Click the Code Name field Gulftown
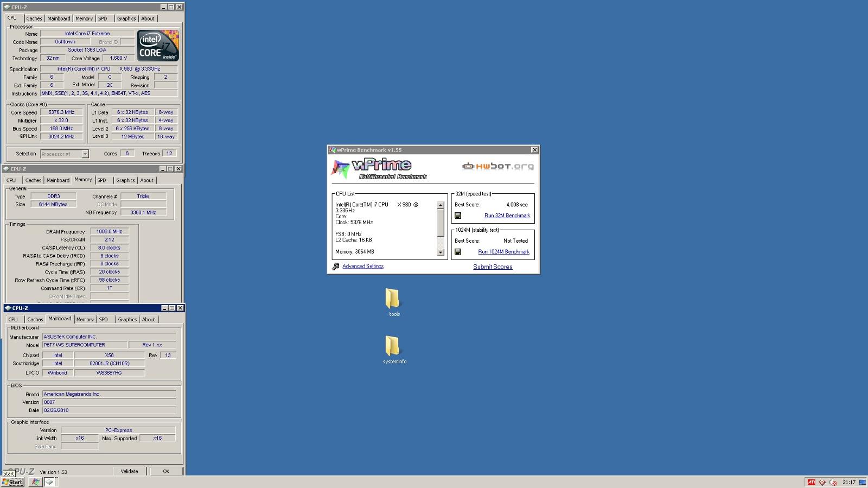 point(65,42)
